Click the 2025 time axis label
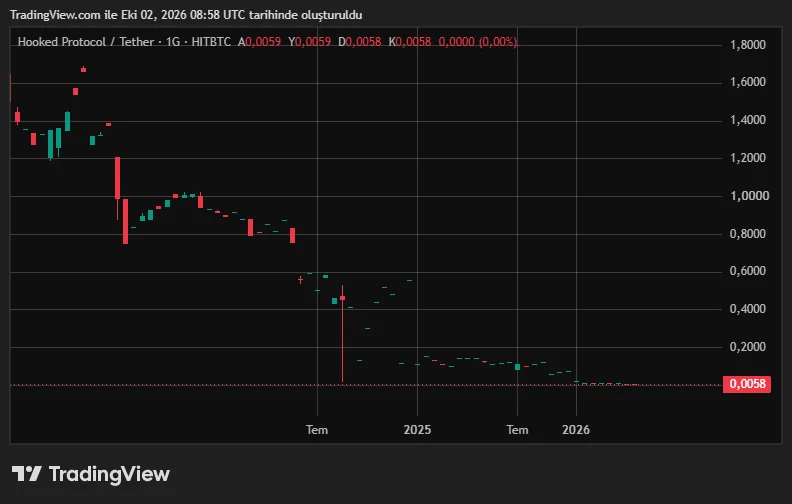 tap(417, 430)
